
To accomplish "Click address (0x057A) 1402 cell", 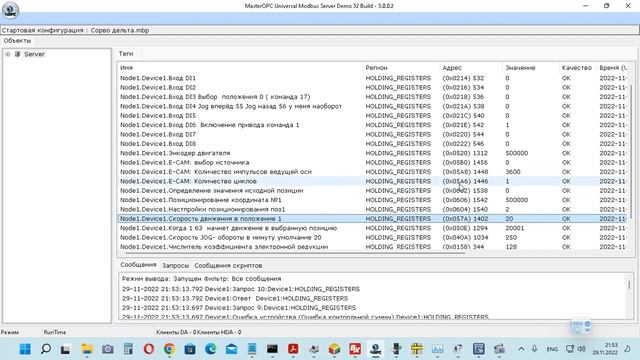I will (x=465, y=219).
